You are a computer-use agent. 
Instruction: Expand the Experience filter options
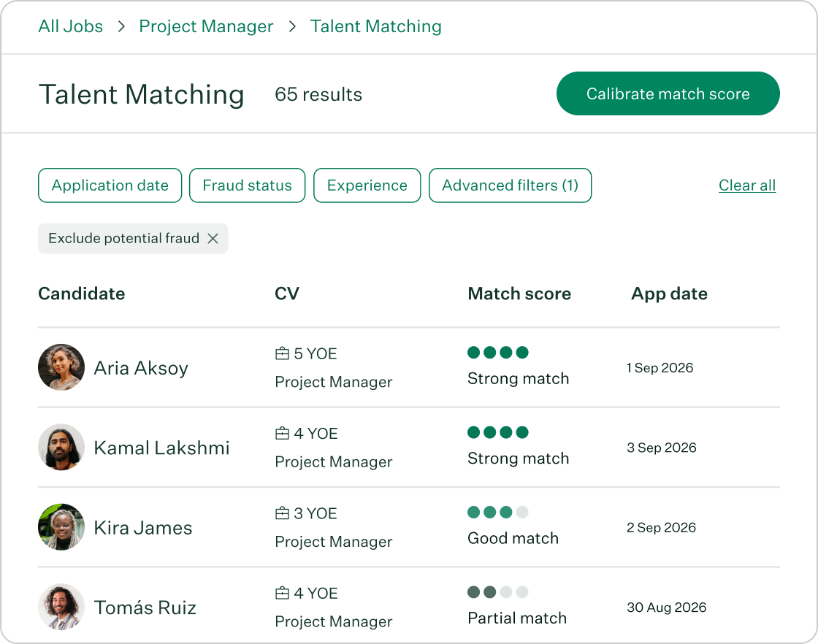pyautogui.click(x=367, y=185)
